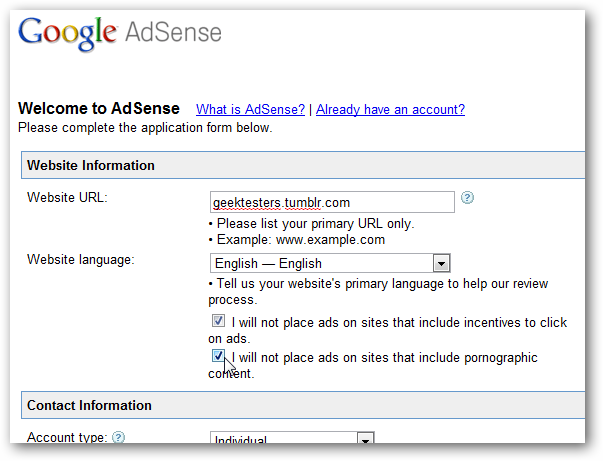Screen dimensions: 603x461
Task: Open help icon next to Account type
Action: pos(118,437)
